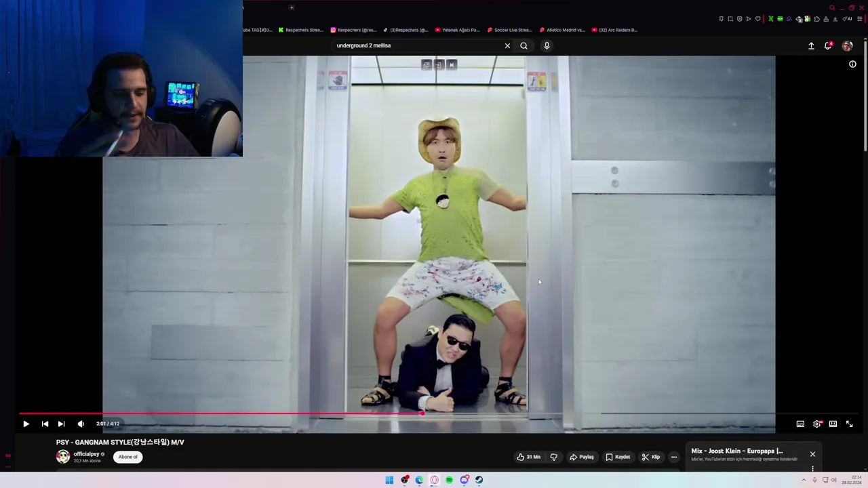The width and height of the screenshot is (868, 488).
Task: Open the Yetenek Ağacı Pu... bookmark
Action: pyautogui.click(x=457, y=30)
